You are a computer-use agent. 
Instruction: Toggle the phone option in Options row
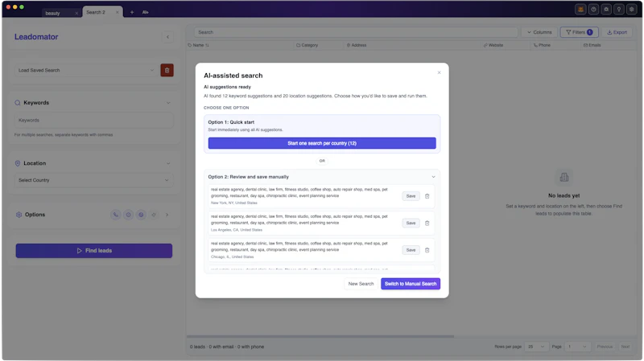click(116, 215)
